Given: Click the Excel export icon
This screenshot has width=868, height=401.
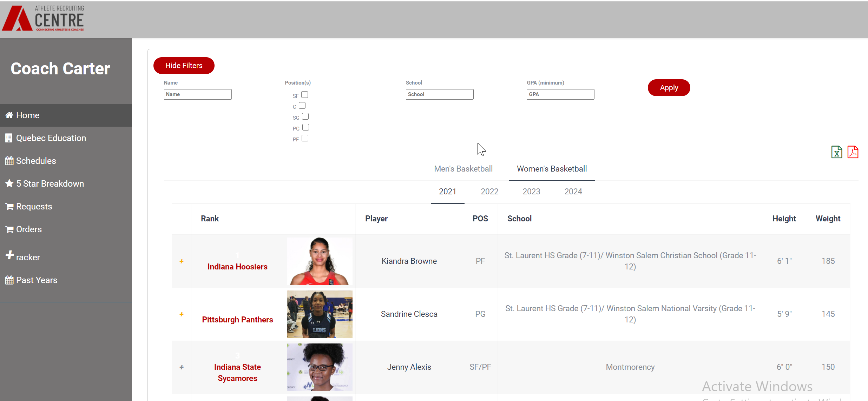Looking at the screenshot, I should tap(836, 152).
